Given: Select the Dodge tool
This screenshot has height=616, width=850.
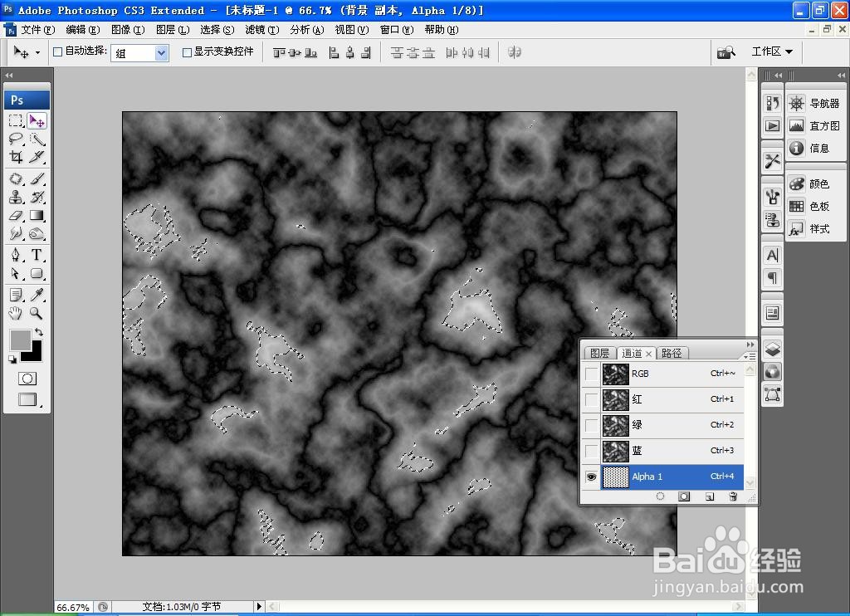Looking at the screenshot, I should coord(37,234).
